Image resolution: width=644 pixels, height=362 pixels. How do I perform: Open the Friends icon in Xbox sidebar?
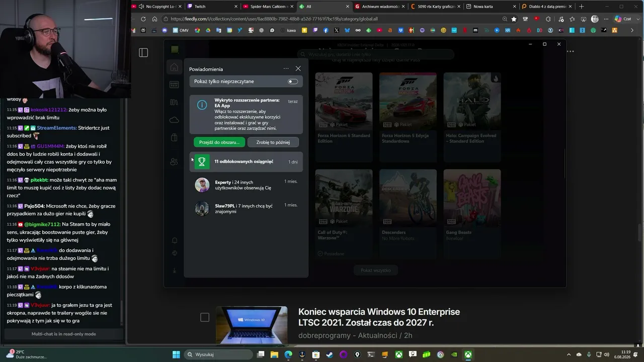coord(174,161)
